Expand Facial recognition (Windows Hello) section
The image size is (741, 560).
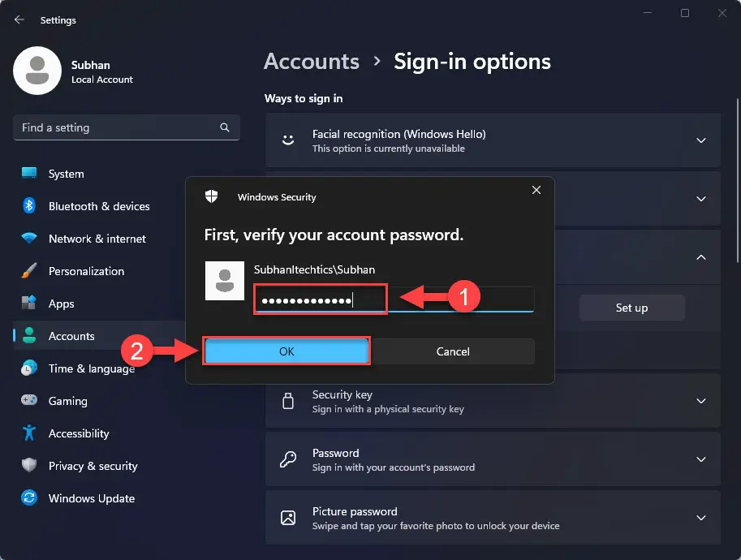(x=701, y=140)
